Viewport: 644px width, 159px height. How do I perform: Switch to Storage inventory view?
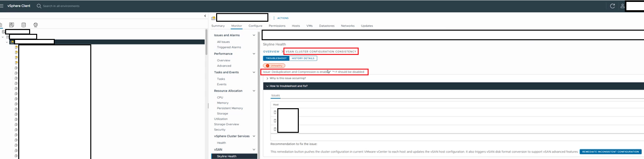point(23,25)
